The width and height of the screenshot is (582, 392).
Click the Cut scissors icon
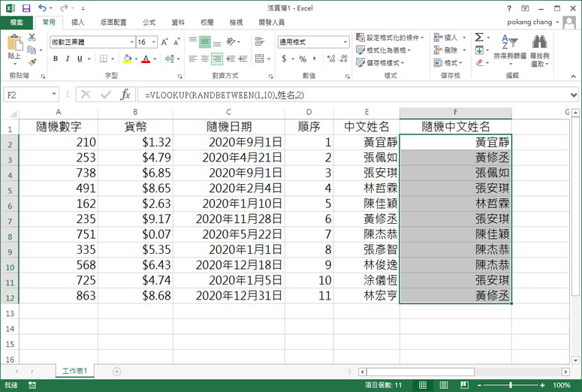tap(31, 38)
